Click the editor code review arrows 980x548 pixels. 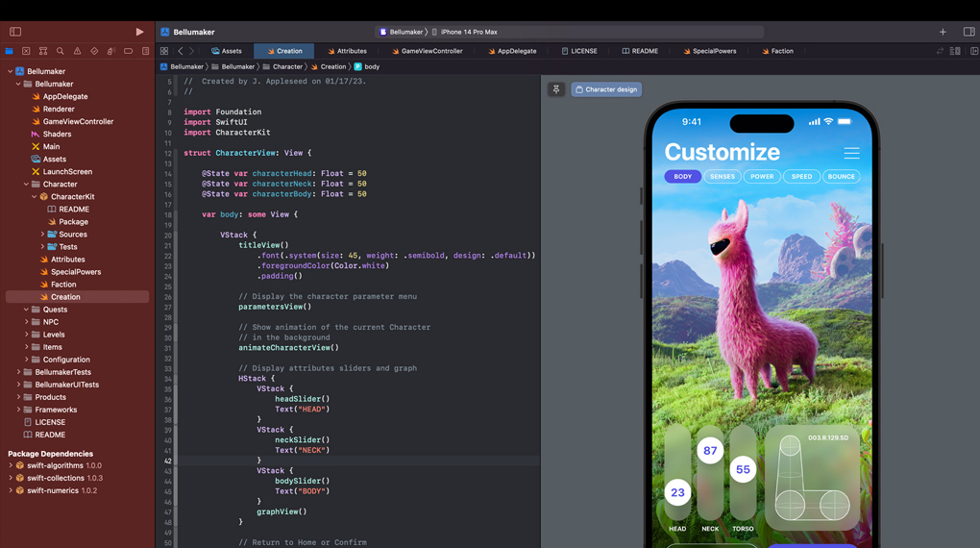coord(940,51)
